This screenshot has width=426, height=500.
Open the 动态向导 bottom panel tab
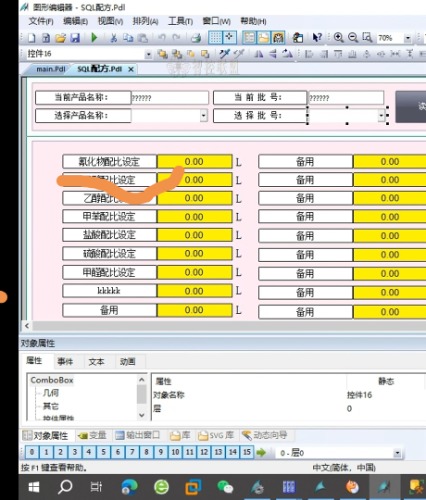264,435
